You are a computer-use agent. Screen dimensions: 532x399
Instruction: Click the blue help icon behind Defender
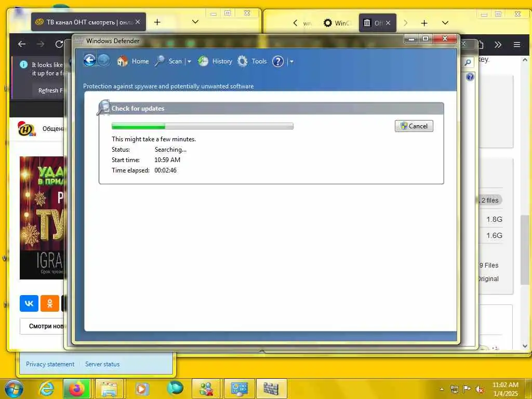click(470, 77)
